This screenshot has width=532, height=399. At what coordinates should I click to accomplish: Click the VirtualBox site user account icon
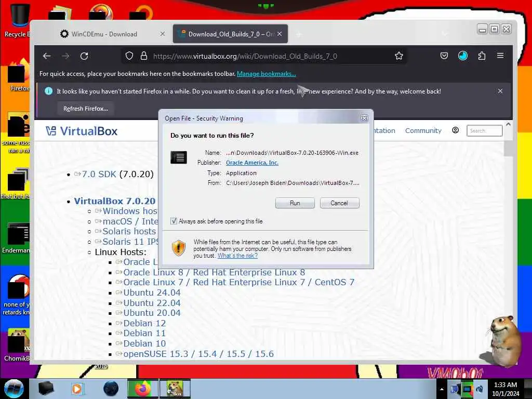455,130
